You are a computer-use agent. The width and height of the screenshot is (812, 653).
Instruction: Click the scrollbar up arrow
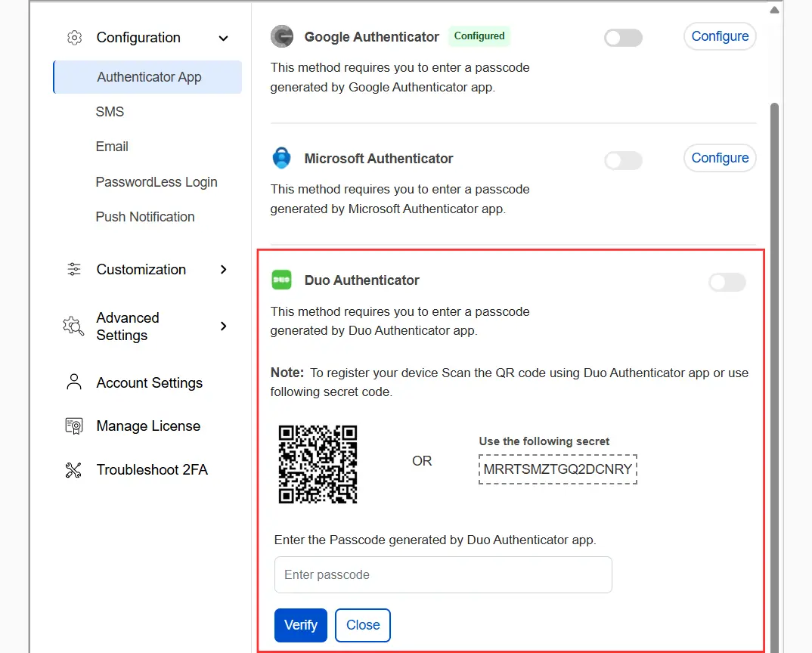tap(775, 10)
